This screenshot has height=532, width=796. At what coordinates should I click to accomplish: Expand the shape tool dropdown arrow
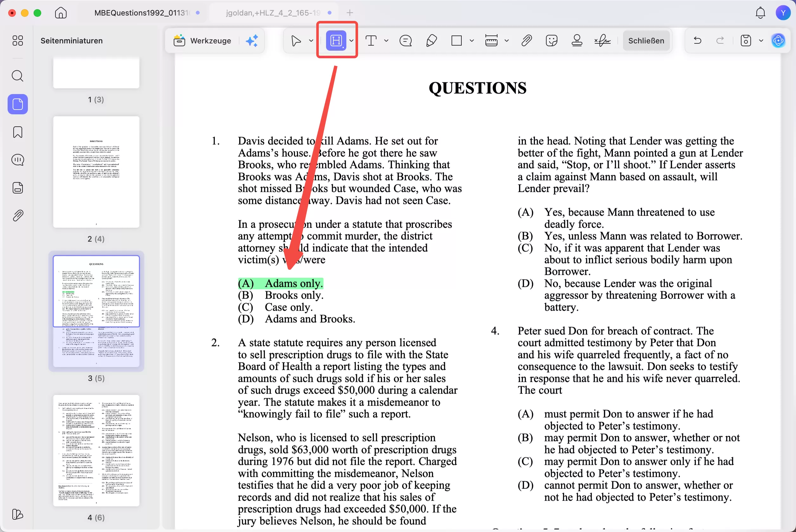click(x=472, y=41)
